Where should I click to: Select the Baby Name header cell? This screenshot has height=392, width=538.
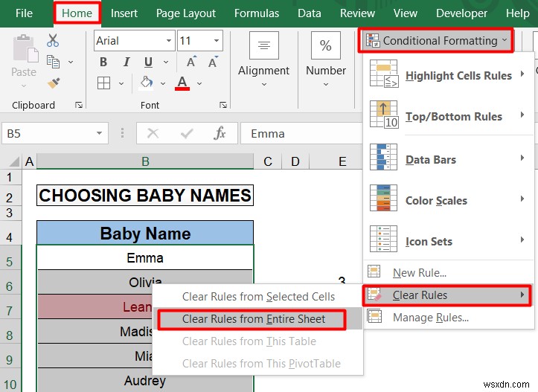(145, 234)
